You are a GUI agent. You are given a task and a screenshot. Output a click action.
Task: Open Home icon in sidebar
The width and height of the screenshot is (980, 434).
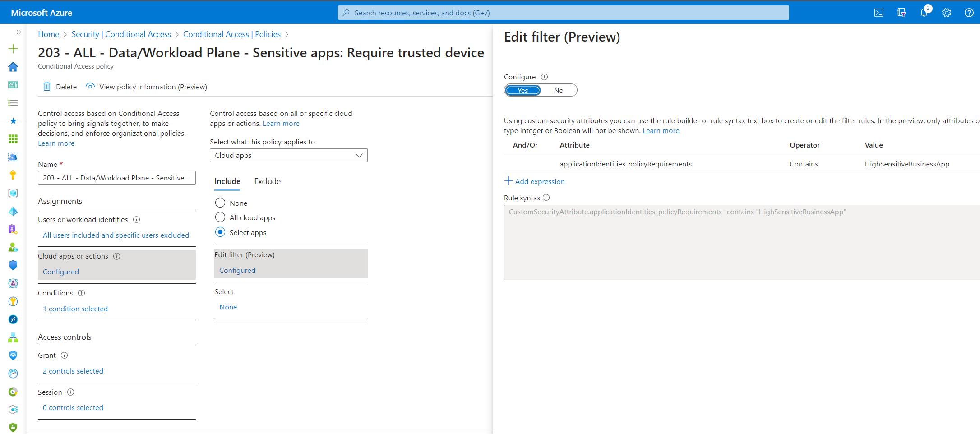tap(13, 67)
